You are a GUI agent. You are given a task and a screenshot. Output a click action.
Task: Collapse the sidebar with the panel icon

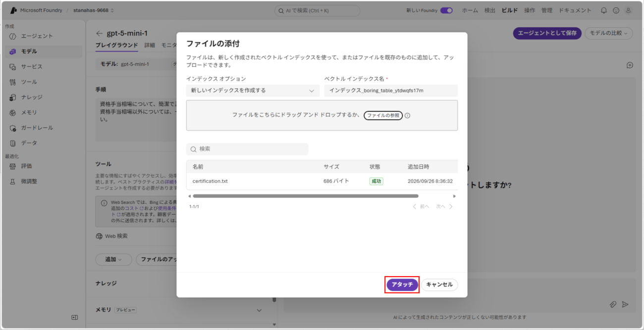(74, 317)
